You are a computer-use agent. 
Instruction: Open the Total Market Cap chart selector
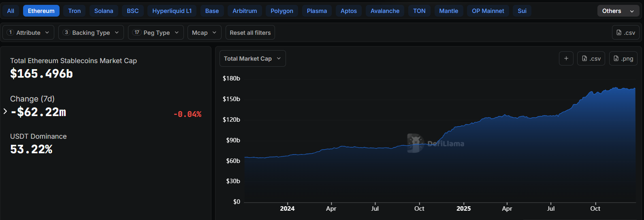[252, 59]
